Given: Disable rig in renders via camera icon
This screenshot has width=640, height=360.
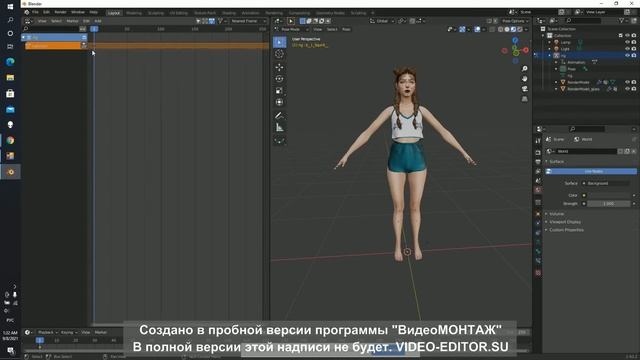Looking at the screenshot, I should 634,56.
